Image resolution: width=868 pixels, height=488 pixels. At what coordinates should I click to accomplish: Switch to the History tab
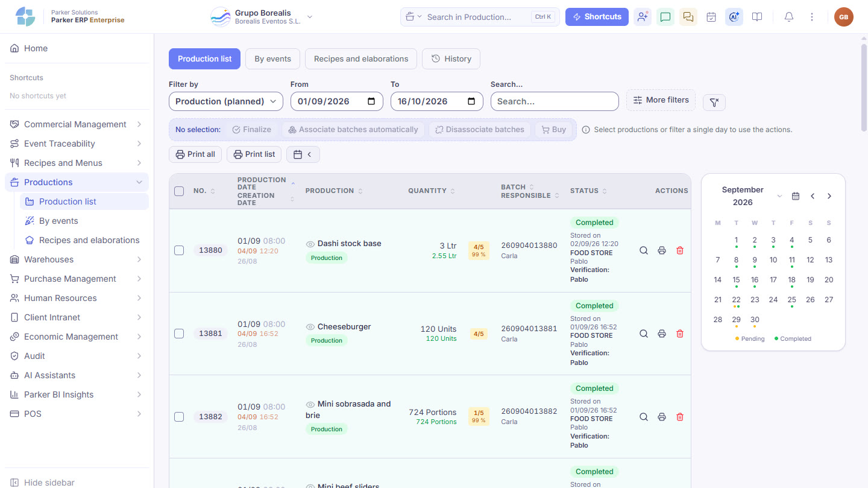tap(451, 59)
